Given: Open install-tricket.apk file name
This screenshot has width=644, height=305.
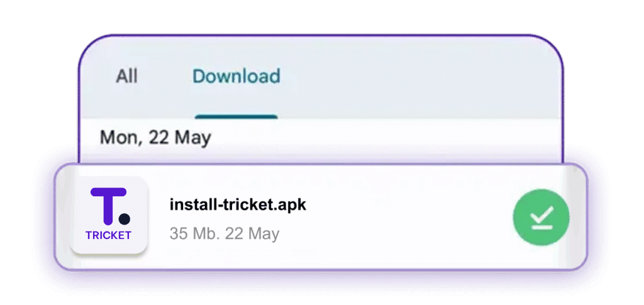Looking at the screenshot, I should (x=238, y=204).
